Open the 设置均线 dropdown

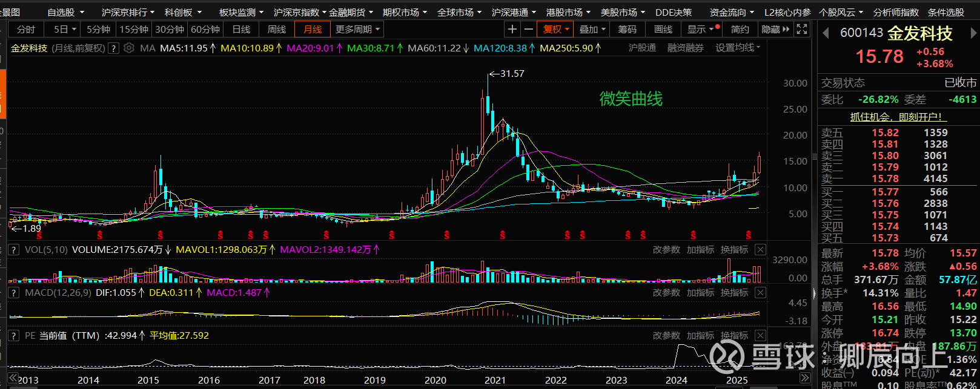tap(738, 48)
